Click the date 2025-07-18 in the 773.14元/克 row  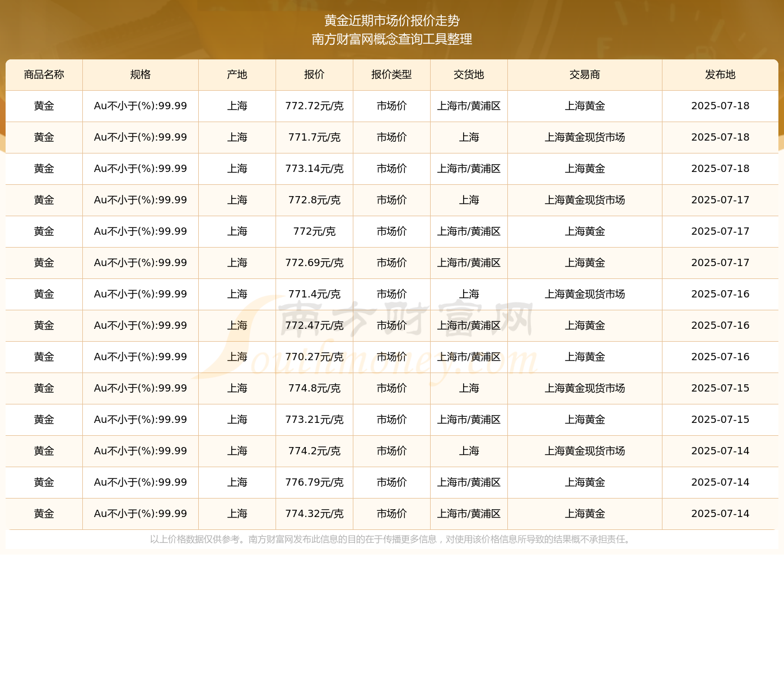721,169
